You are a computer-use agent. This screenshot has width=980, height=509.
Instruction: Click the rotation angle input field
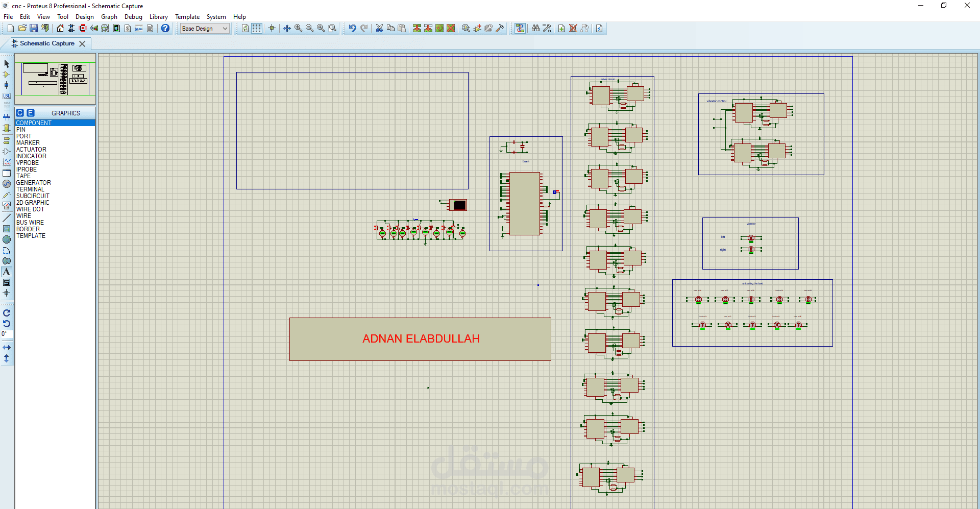(x=7, y=334)
